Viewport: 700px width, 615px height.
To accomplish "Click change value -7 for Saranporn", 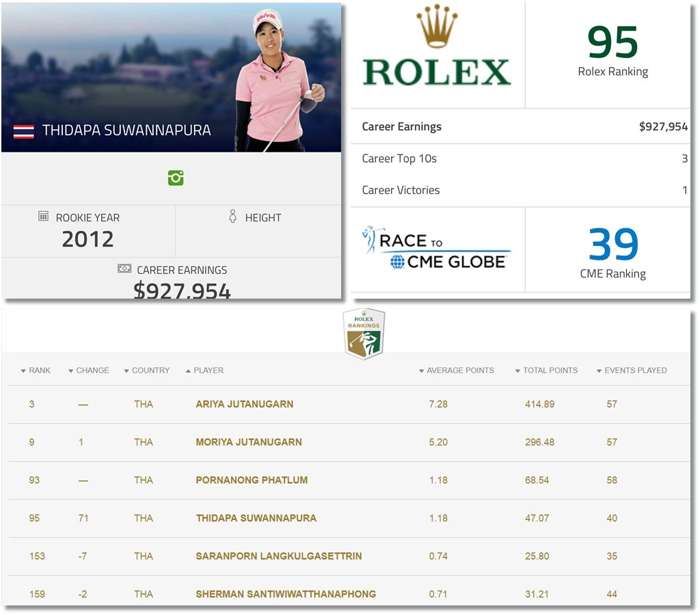I will click(x=83, y=556).
